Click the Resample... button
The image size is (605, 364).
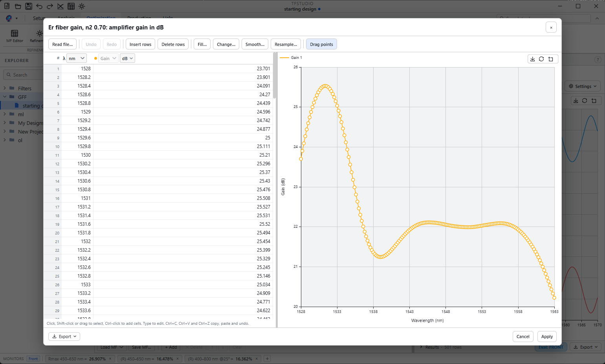286,44
